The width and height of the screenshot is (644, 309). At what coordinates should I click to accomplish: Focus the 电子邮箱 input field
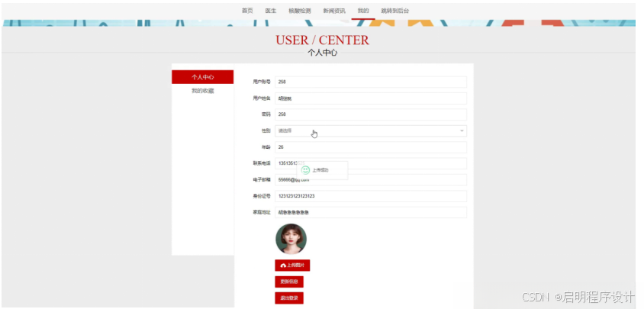click(371, 179)
